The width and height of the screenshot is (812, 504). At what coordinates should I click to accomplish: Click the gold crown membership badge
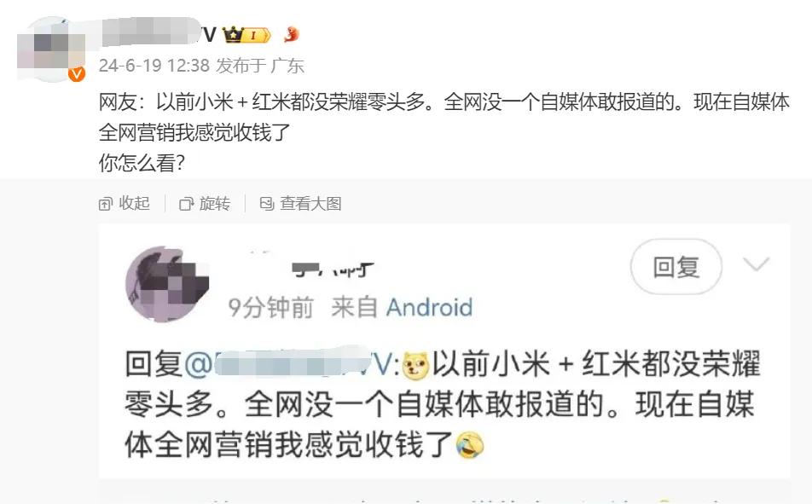pos(246,35)
